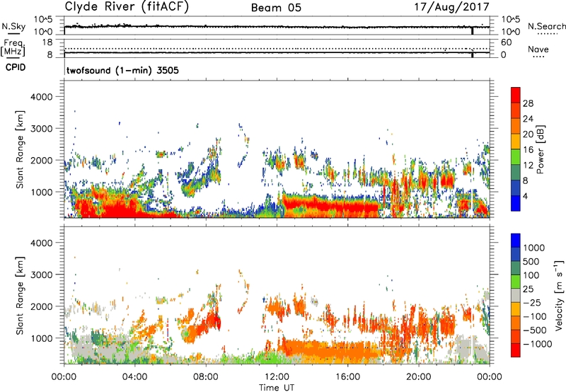Image resolution: width=566 pixels, height=392 pixels.
Task: Click the date '17/Aug/2017'
Action: (x=451, y=7)
